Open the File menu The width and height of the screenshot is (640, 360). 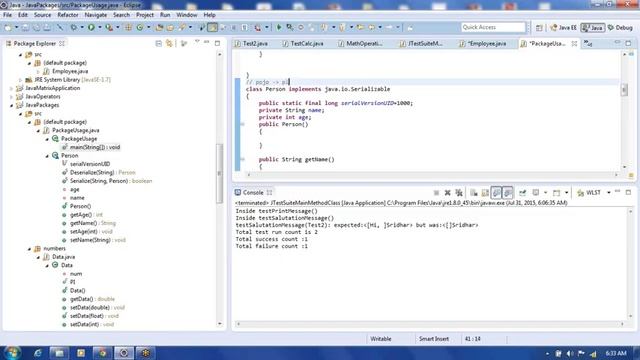[x=7, y=15]
